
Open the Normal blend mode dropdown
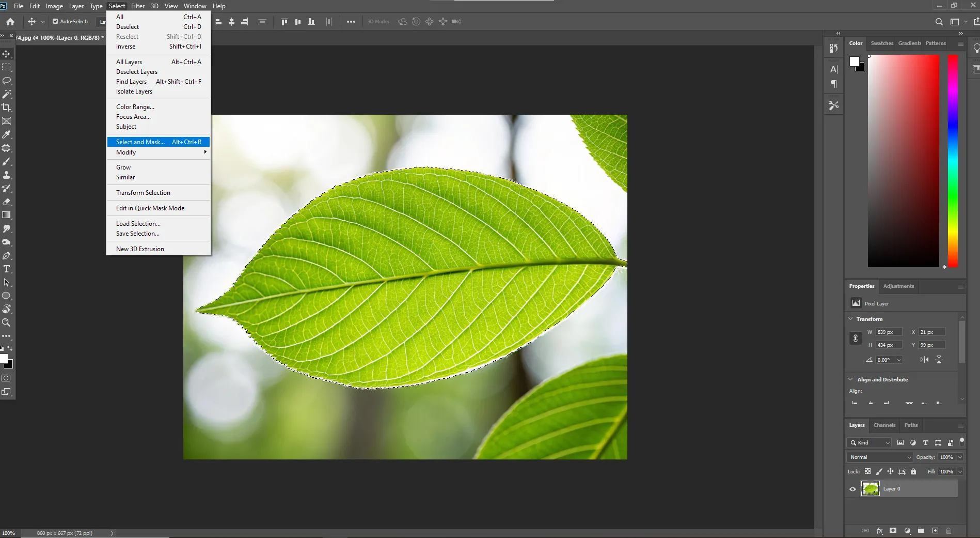pyautogui.click(x=880, y=457)
